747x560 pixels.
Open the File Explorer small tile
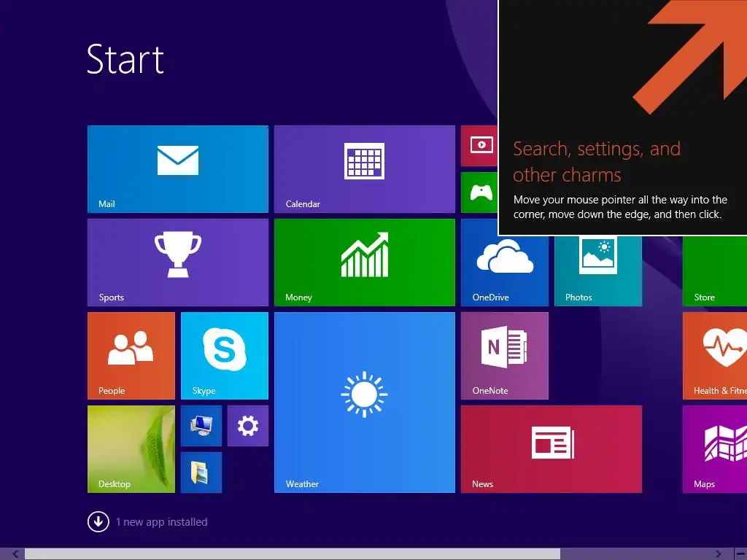coord(201,472)
